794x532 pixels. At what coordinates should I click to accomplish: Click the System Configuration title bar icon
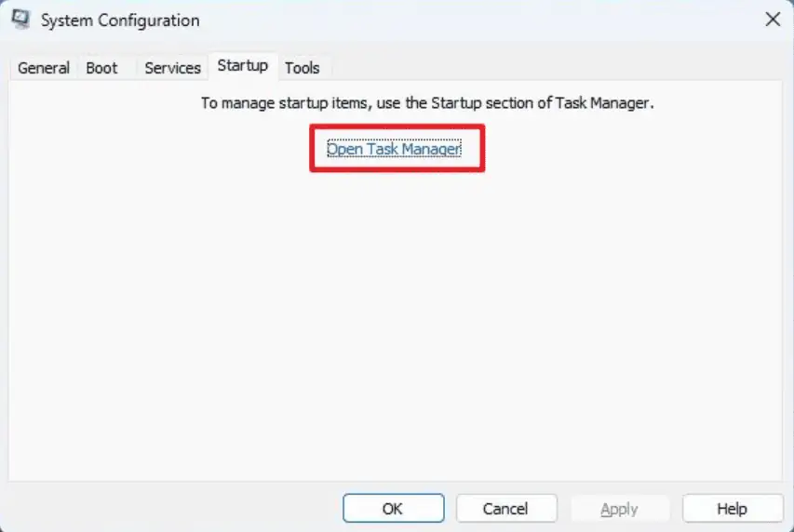(x=20, y=20)
